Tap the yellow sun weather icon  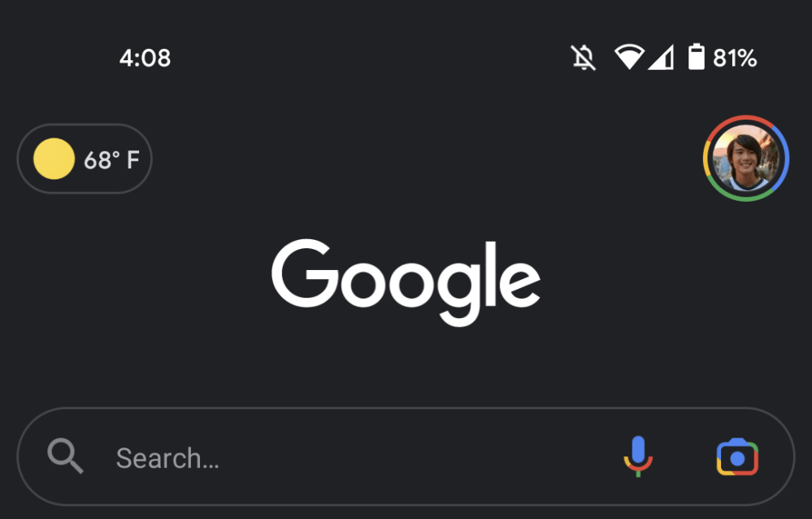(x=54, y=159)
